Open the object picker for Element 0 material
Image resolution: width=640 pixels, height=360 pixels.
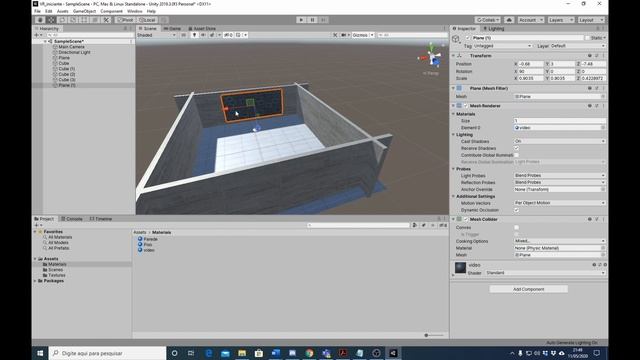pyautogui.click(x=603, y=128)
